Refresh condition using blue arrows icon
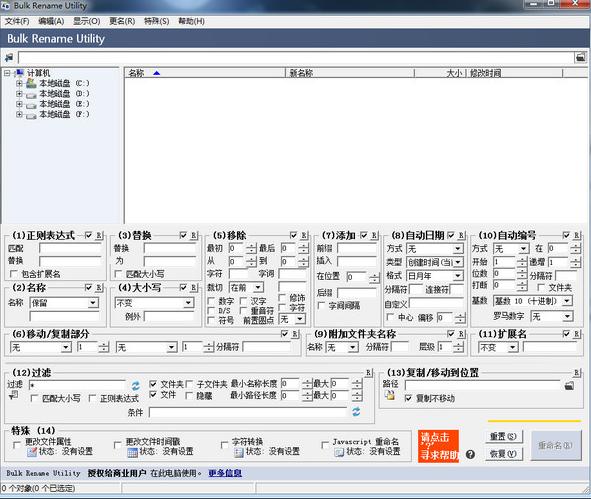 (x=356, y=412)
